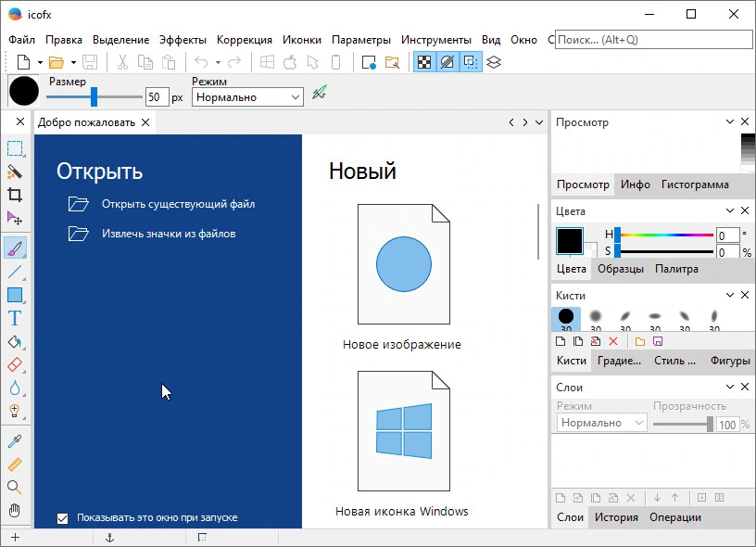Expand the New file dropdown arrow

tap(40, 62)
